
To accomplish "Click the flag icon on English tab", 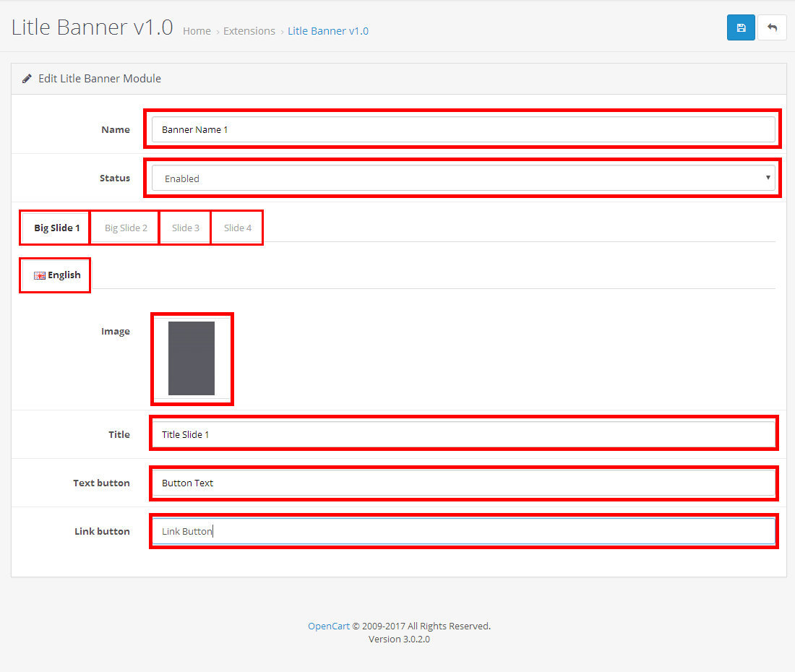I will [x=40, y=275].
